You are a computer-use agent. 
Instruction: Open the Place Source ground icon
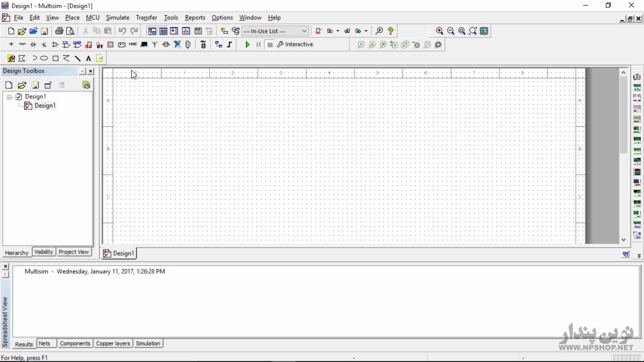pyautogui.click(x=11, y=45)
